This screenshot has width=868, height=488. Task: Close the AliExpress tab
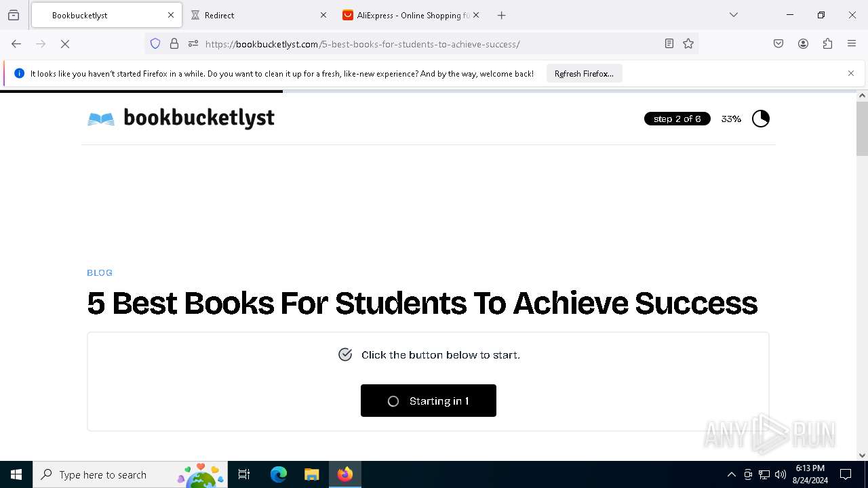pyautogui.click(x=476, y=15)
